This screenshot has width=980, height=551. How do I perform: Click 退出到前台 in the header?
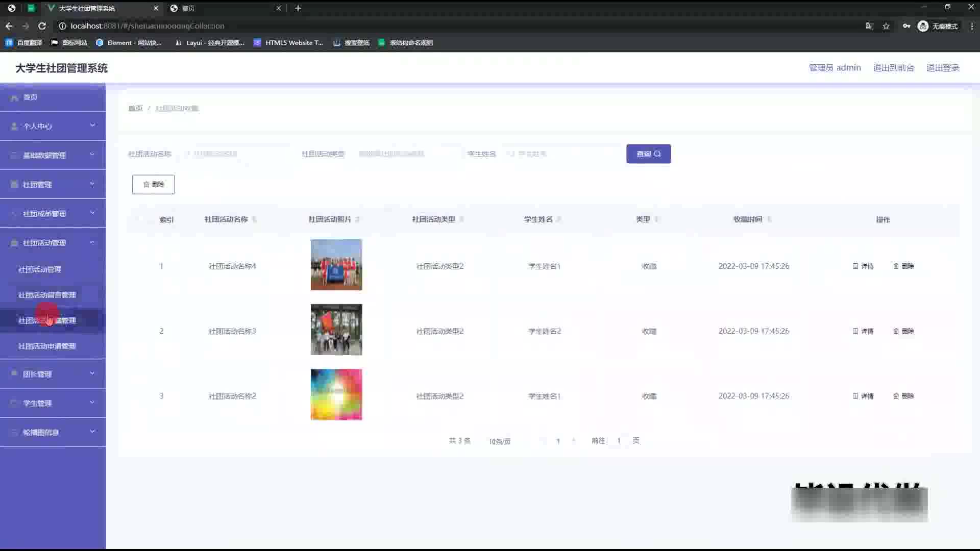(x=893, y=68)
